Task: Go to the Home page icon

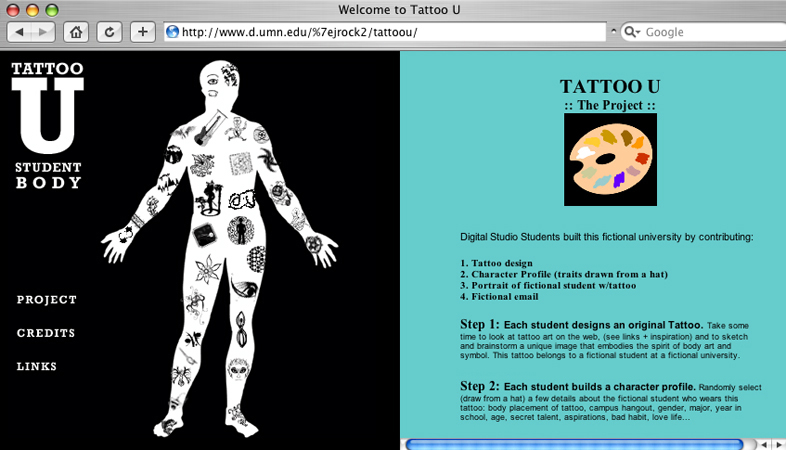Action: coord(76,32)
